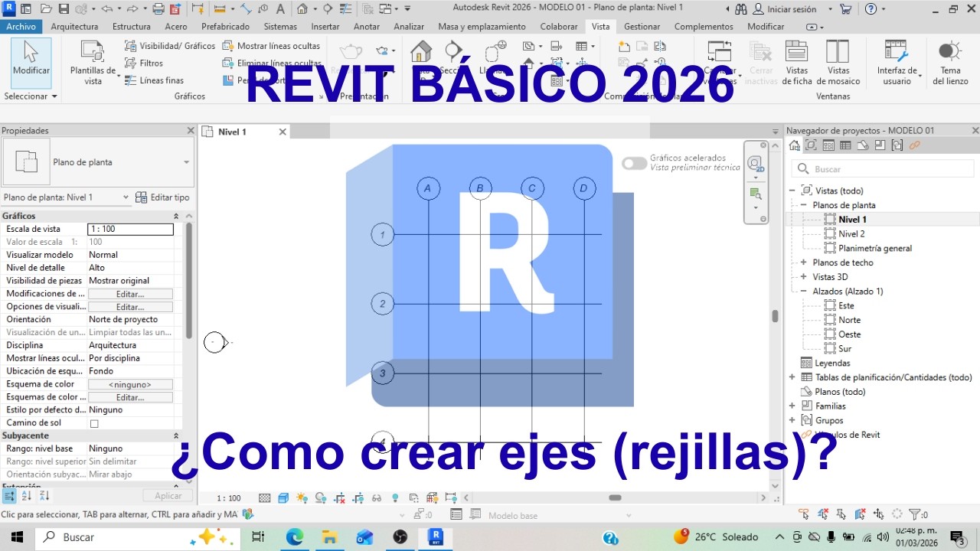The height and width of the screenshot is (551, 980).
Task: Expand the Planos de techo node
Action: (804, 262)
